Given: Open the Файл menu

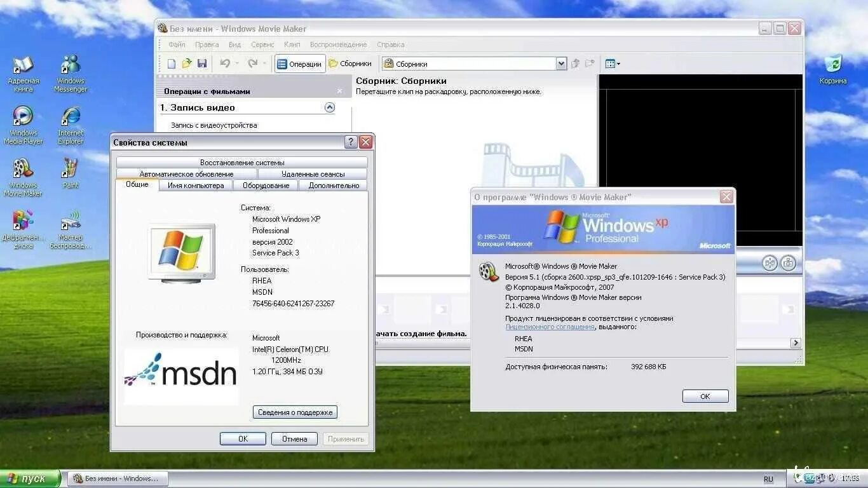Looking at the screenshot, I should (177, 44).
